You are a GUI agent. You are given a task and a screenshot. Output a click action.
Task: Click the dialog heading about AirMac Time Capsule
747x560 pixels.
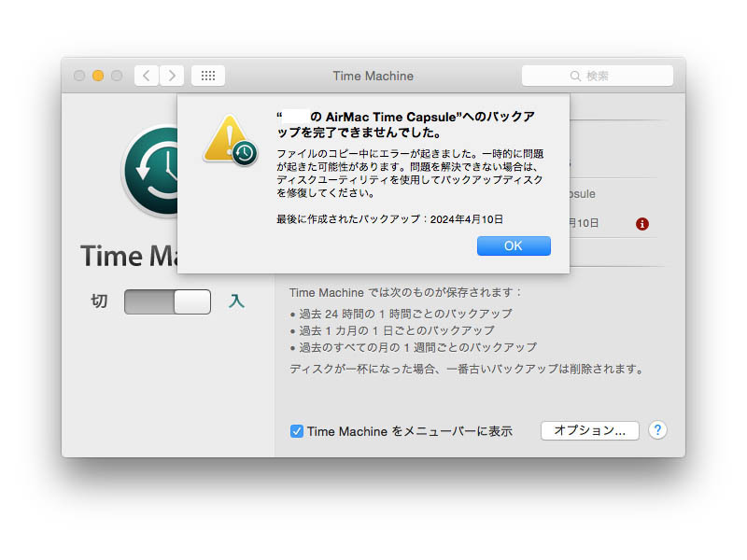pos(406,124)
